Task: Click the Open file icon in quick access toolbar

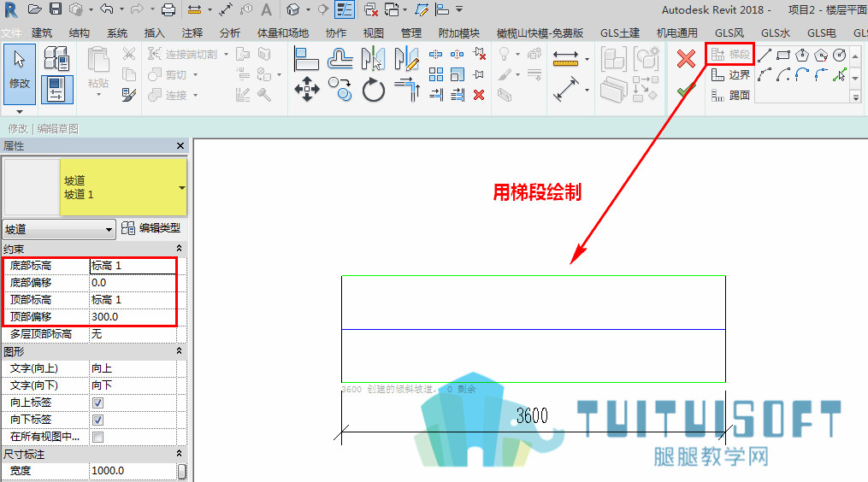Action: 34,9
